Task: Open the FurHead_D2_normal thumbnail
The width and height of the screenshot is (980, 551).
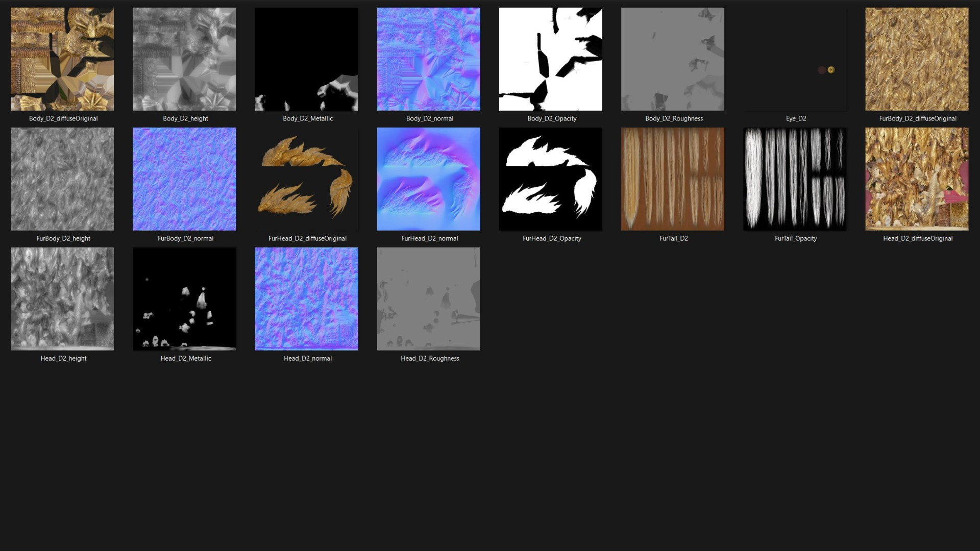Action: pyautogui.click(x=428, y=179)
